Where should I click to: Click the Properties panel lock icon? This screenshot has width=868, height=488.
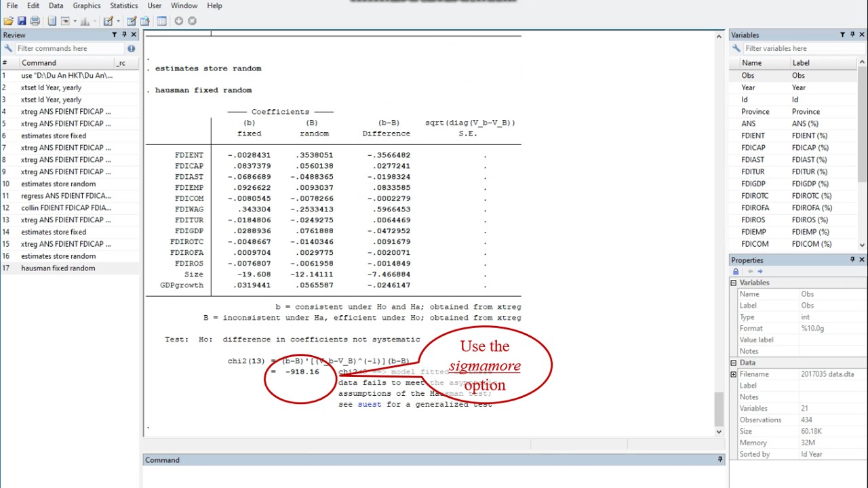(736, 271)
